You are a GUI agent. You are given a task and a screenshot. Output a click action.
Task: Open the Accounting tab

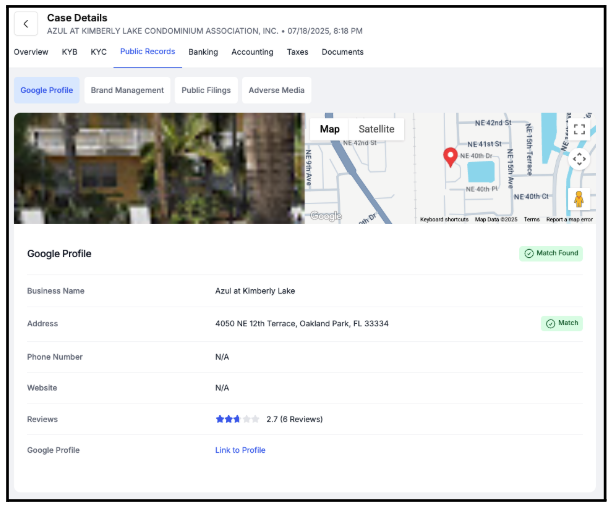pyautogui.click(x=252, y=52)
